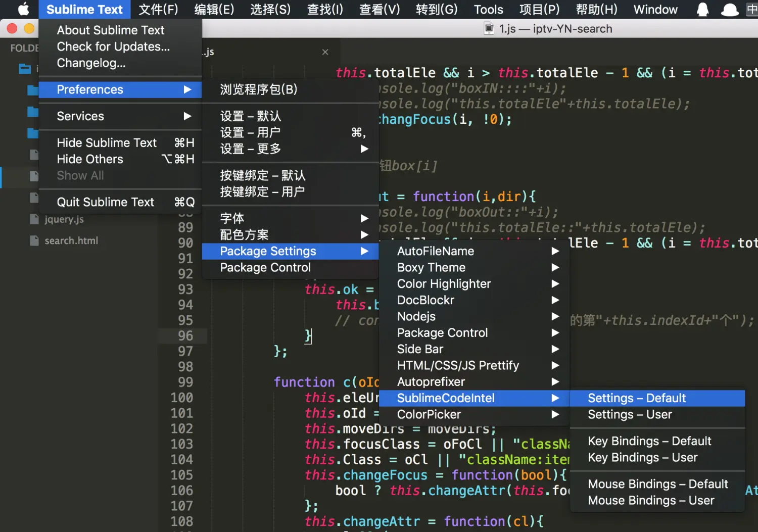Expand the Preferences submenu

tap(120, 89)
